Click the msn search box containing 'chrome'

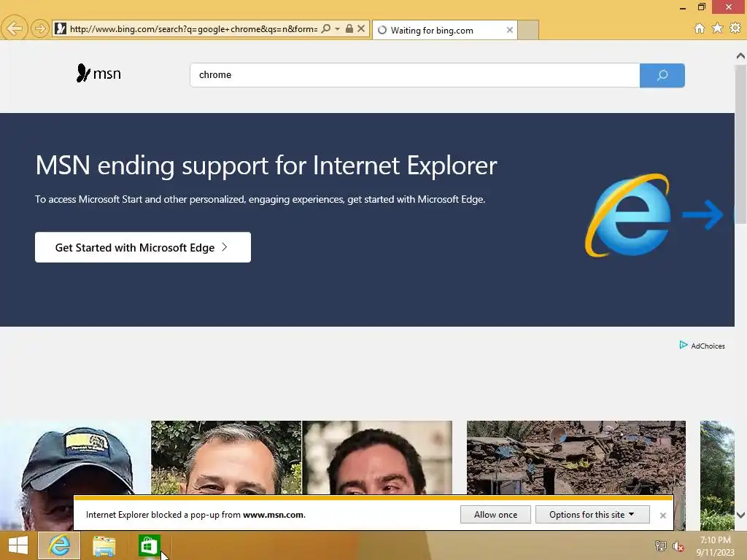(x=414, y=75)
